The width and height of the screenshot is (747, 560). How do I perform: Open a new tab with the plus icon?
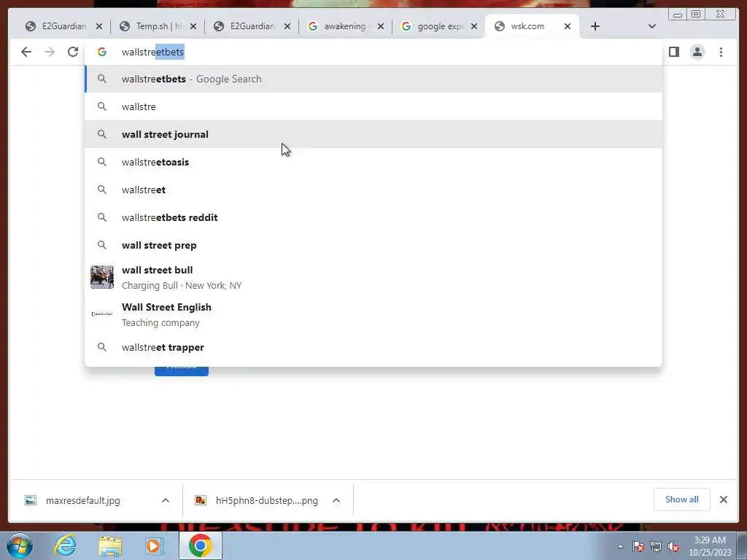tap(595, 26)
